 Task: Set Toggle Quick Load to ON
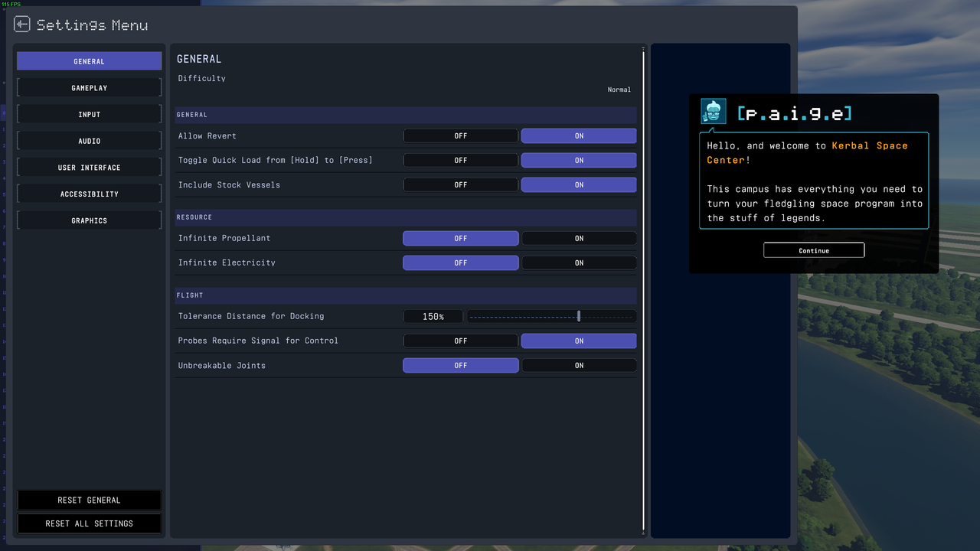(579, 160)
